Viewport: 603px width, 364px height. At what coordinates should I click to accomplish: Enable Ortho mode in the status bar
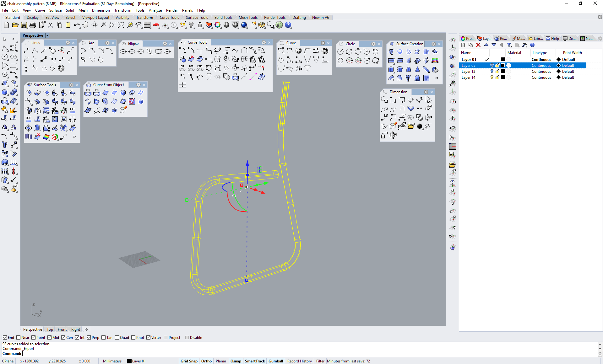(206, 361)
